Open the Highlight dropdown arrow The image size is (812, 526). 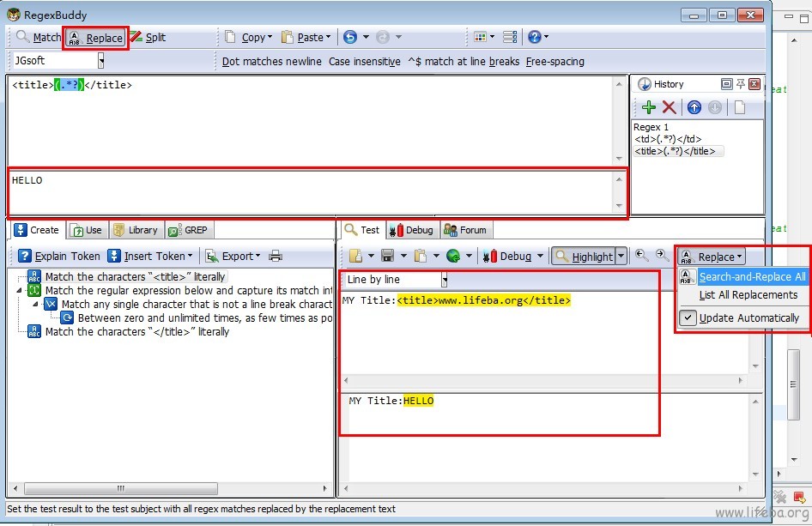click(x=621, y=257)
